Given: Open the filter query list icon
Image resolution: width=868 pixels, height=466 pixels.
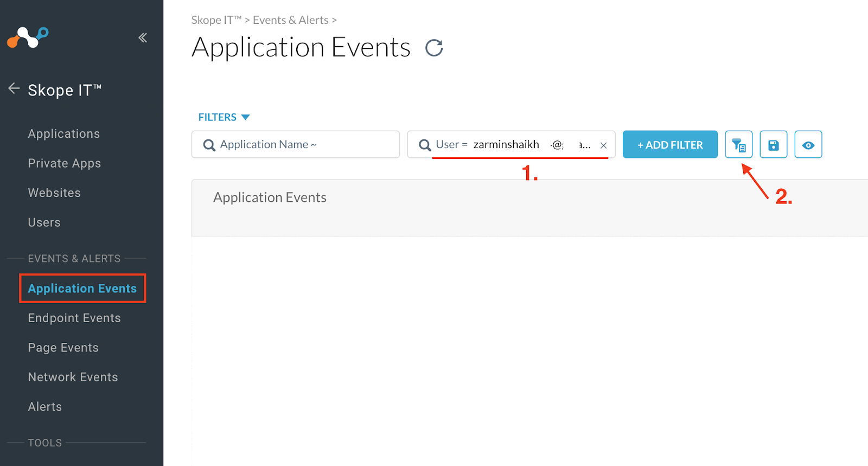Looking at the screenshot, I should (x=738, y=144).
